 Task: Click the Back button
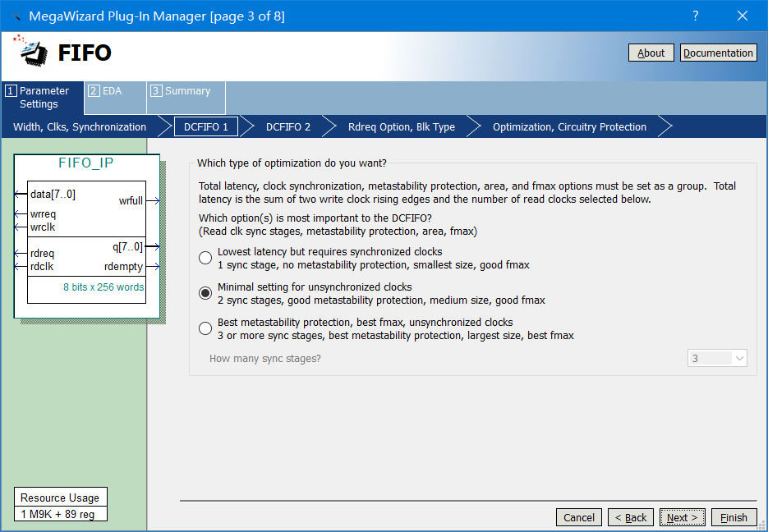[630, 517]
